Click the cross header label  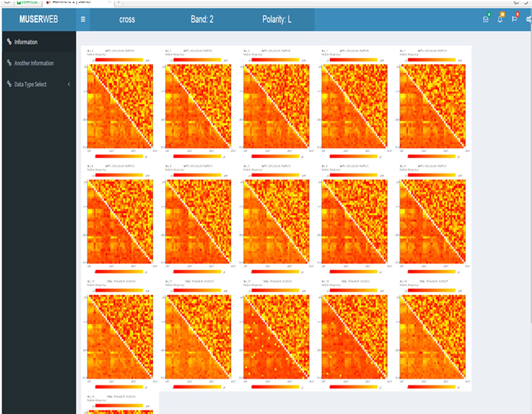pos(127,19)
